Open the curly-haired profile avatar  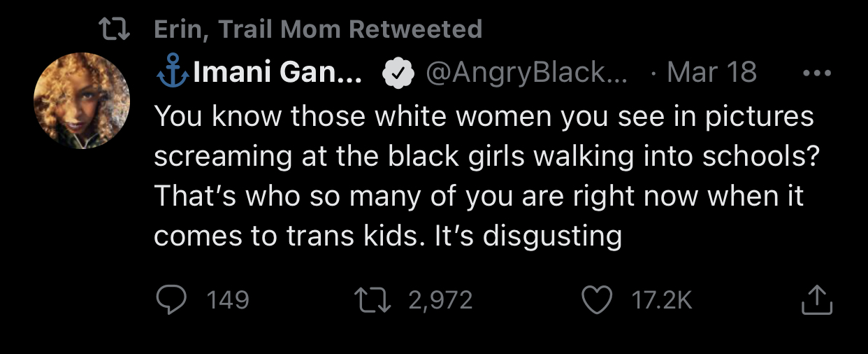[x=82, y=100]
